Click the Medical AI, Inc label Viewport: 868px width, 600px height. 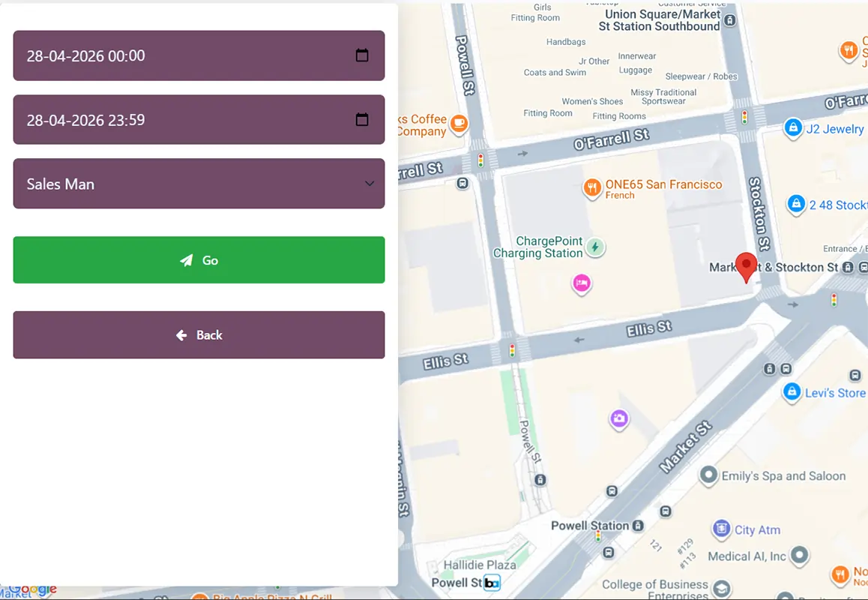click(747, 556)
